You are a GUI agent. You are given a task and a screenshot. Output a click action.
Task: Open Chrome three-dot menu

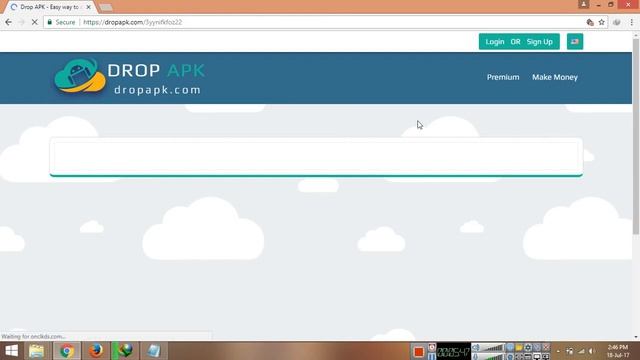pos(632,22)
